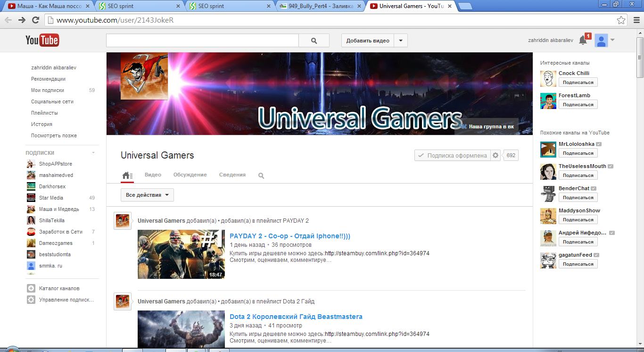Viewport: 644px width, 352px height.
Task: Open mashaimedved subscription
Action: tap(56, 175)
